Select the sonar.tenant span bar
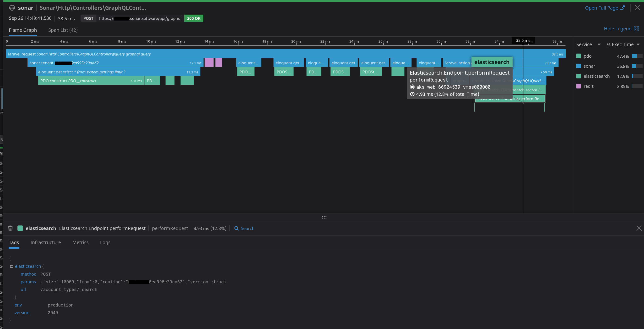The image size is (644, 329). [115, 63]
